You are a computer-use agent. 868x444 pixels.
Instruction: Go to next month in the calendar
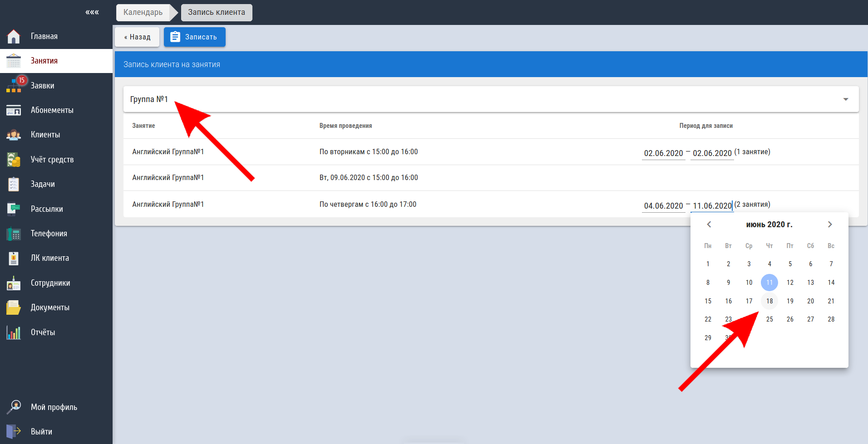830,224
